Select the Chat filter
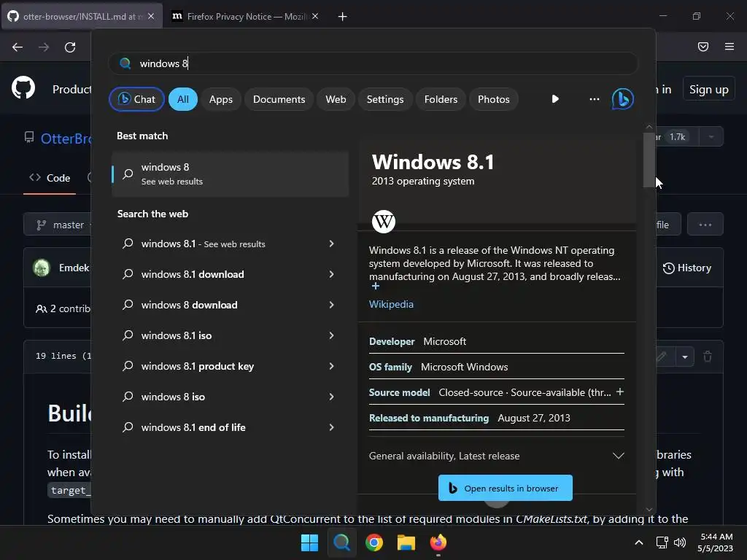Image resolution: width=747 pixels, height=560 pixels. pyautogui.click(x=136, y=99)
